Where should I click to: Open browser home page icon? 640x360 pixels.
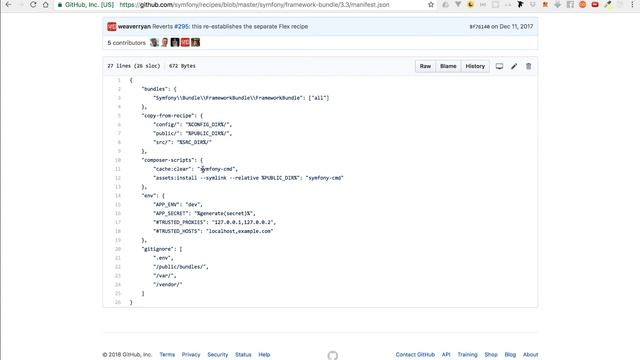pos(46,5)
